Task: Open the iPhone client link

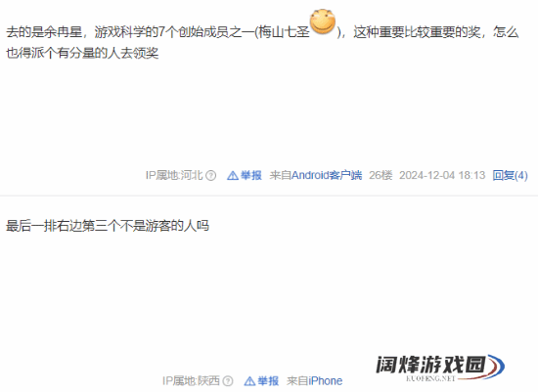Action: 325,381
